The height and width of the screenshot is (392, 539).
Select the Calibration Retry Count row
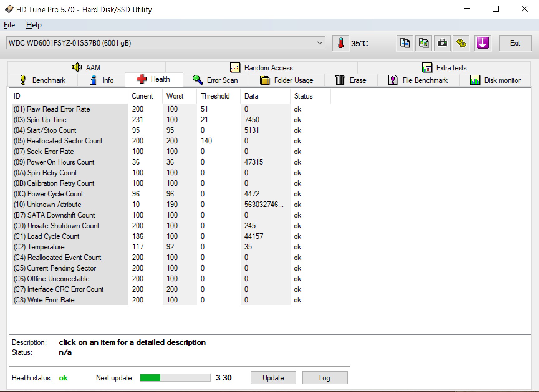(x=171, y=183)
